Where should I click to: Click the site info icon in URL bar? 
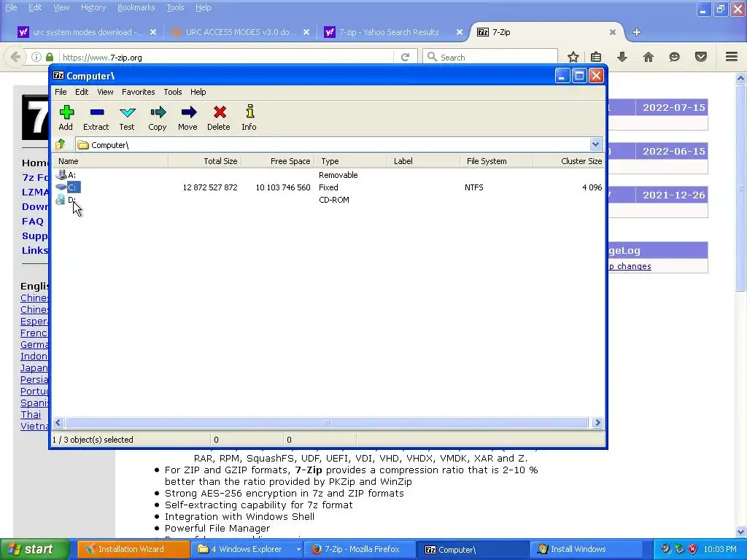click(x=36, y=57)
